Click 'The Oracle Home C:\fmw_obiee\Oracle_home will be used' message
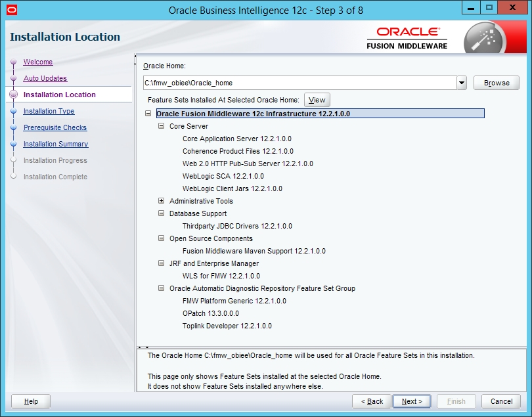The height and width of the screenshot is (417, 532). (311, 355)
